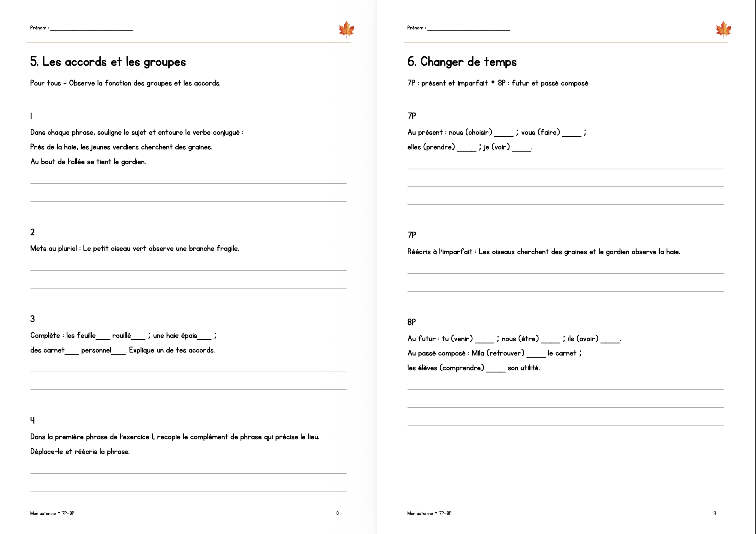Click the blank after 'nous (choisir)'
The height and width of the screenshot is (534, 756).
tap(504, 135)
